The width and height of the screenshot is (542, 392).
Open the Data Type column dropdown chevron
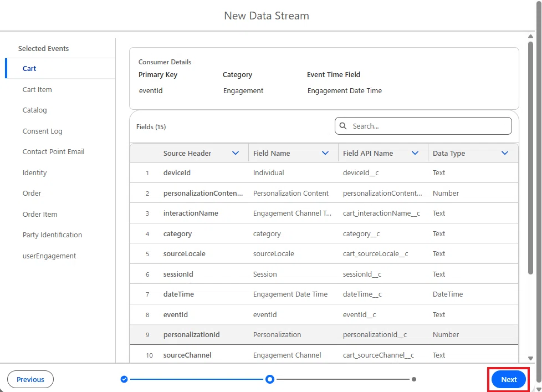click(x=505, y=153)
